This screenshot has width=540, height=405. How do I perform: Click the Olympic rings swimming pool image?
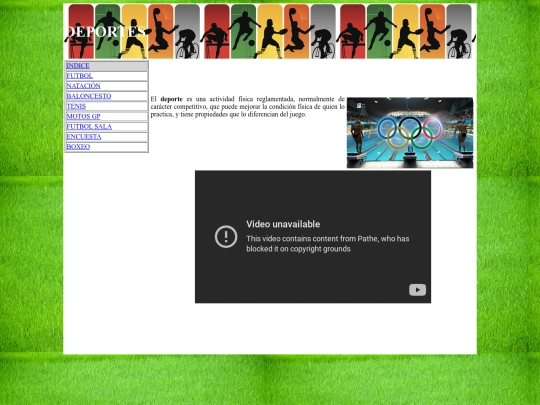[410, 133]
